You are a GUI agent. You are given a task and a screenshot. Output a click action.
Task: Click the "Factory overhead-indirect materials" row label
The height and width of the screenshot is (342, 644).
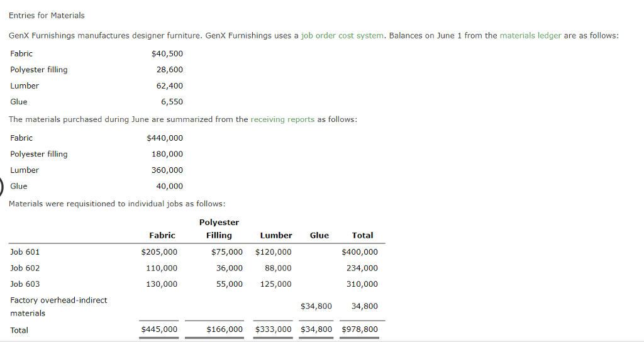pyautogui.click(x=58, y=307)
